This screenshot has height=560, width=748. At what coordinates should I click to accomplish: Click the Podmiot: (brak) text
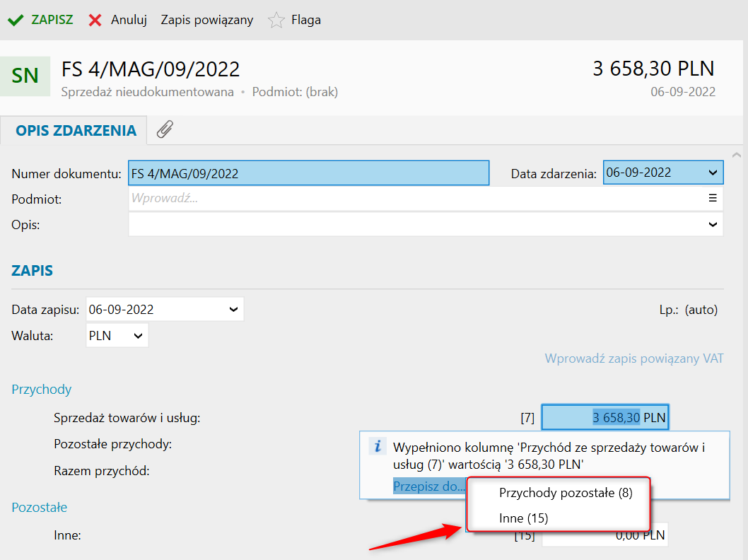(295, 92)
